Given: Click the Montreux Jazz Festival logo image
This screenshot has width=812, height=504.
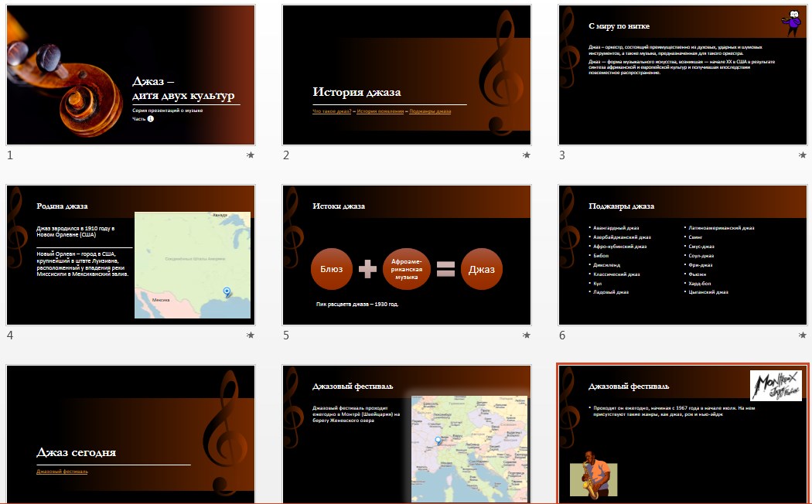Looking at the screenshot, I should [775, 385].
